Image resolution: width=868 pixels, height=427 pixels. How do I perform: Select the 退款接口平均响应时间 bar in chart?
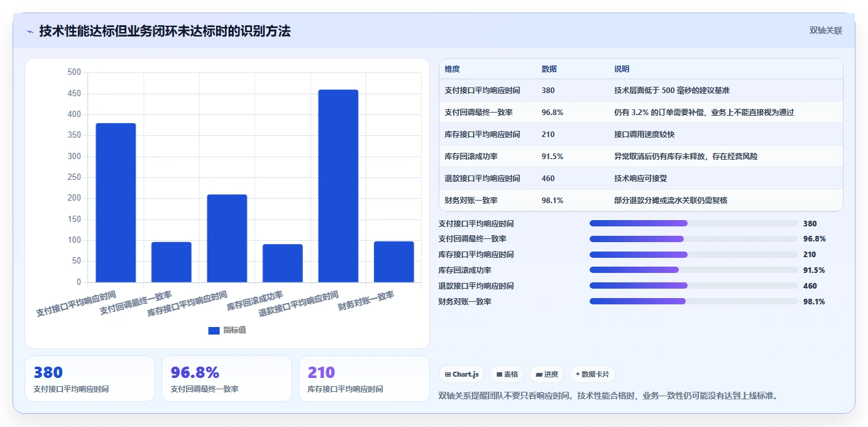coord(338,186)
